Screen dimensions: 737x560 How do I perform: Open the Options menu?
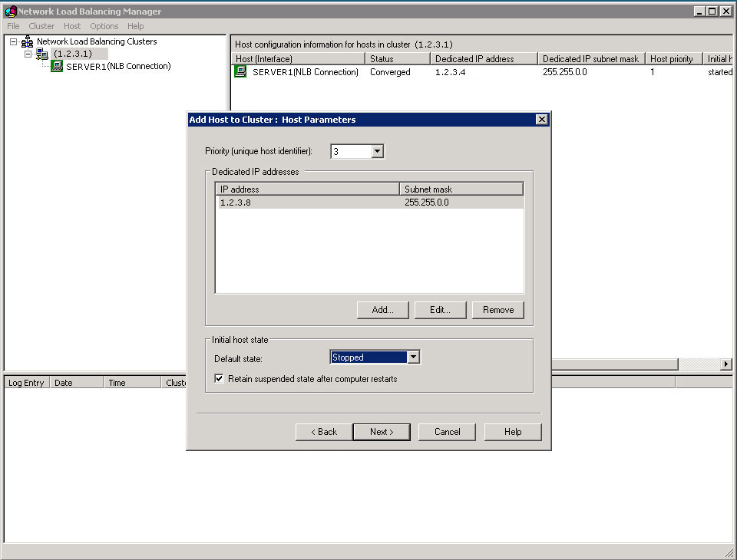(x=104, y=26)
